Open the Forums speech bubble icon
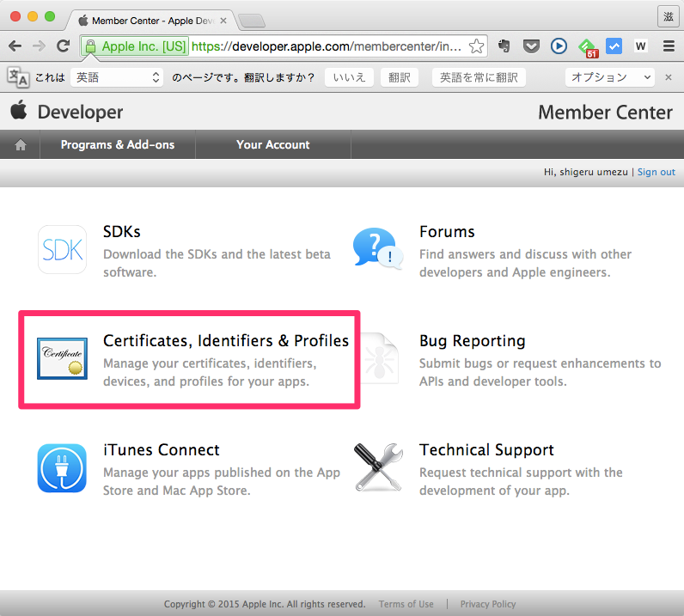684x616 pixels. (378, 250)
